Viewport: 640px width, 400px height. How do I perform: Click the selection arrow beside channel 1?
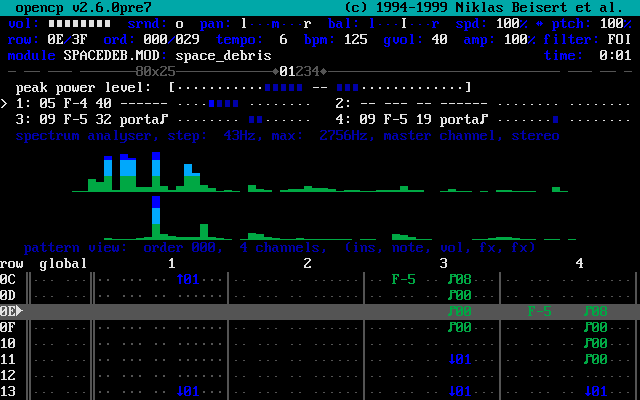[x=4, y=103]
